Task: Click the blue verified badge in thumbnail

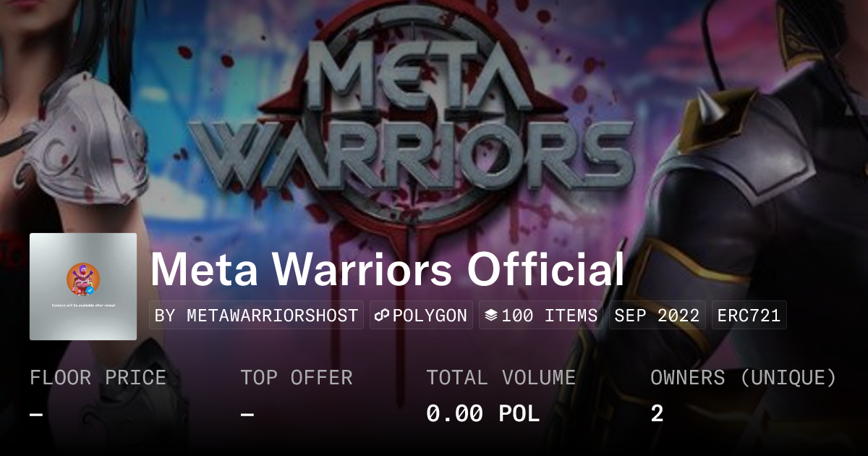Action: tap(91, 289)
